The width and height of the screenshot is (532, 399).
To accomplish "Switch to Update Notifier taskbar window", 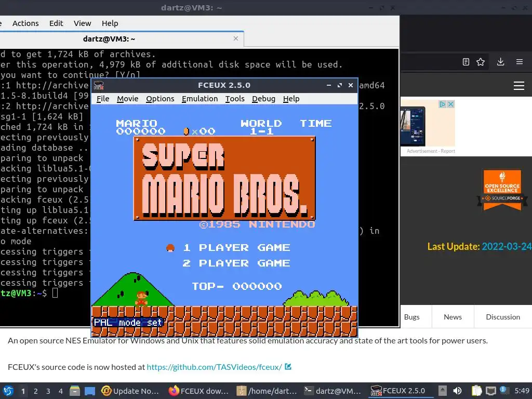I will 130,391.
